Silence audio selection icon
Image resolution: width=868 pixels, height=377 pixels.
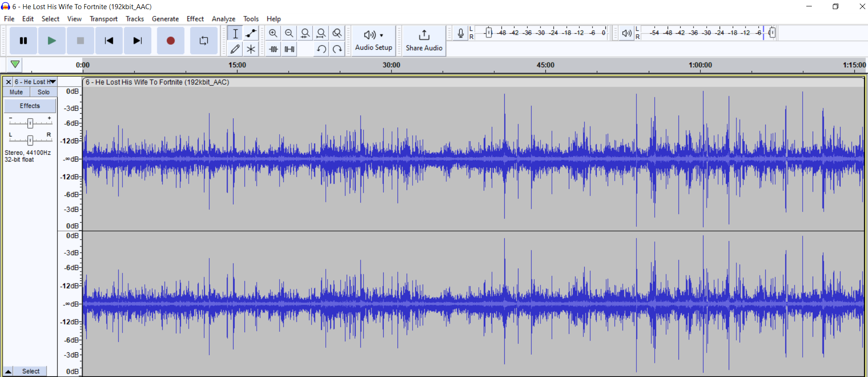point(289,49)
